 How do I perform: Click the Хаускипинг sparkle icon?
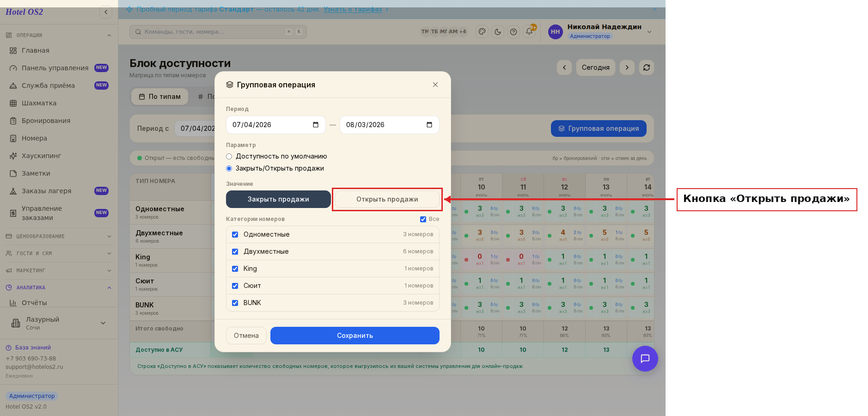(13, 156)
